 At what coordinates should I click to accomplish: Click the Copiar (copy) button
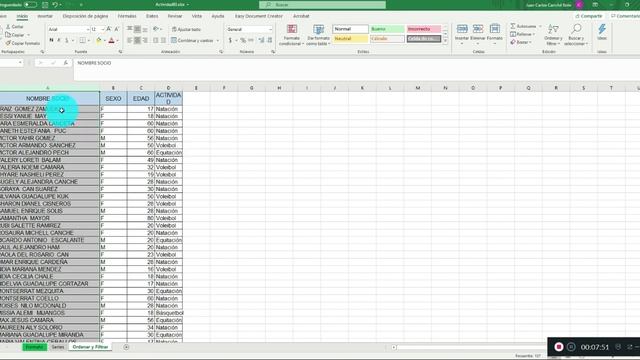[15, 35]
